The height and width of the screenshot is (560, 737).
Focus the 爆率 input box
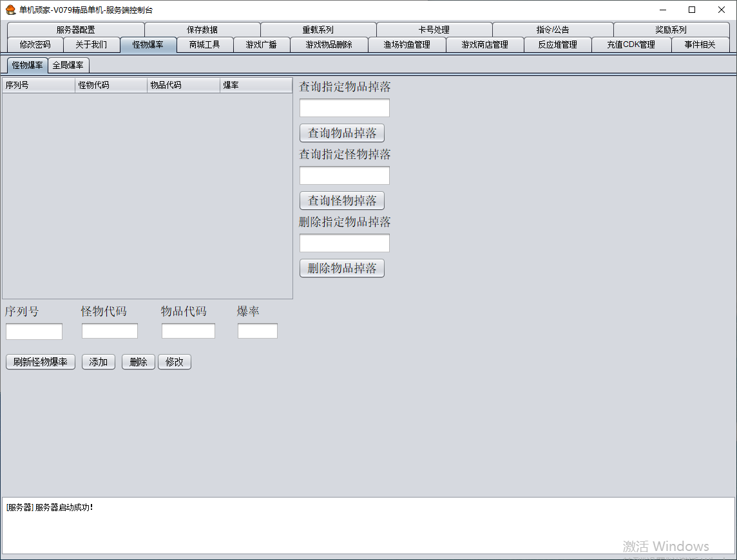pyautogui.click(x=258, y=331)
